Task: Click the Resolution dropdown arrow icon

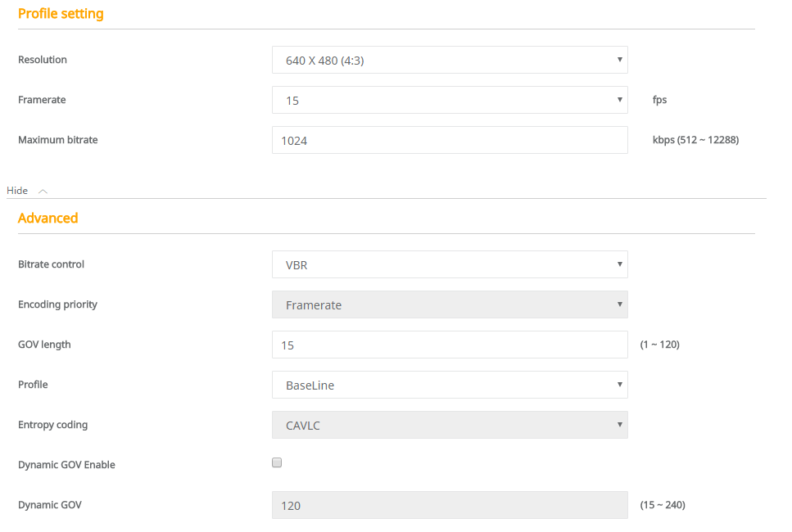Action: click(619, 60)
